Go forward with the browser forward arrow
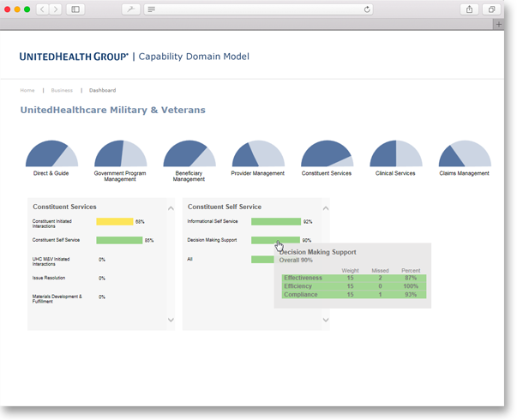Screen dimensions: 523x420 [x=56, y=9]
